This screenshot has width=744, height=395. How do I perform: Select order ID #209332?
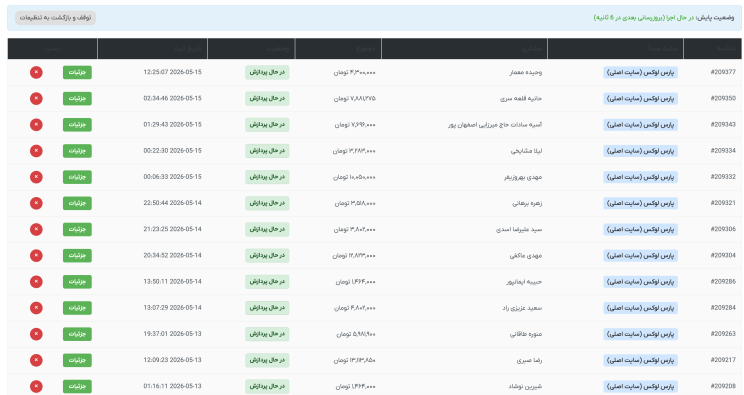[x=723, y=177]
